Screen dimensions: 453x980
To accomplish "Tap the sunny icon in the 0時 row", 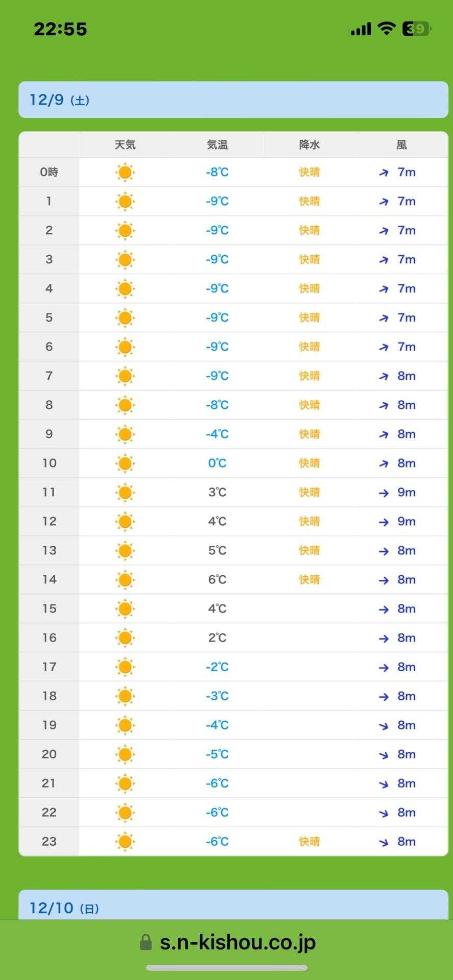I will click(x=125, y=172).
